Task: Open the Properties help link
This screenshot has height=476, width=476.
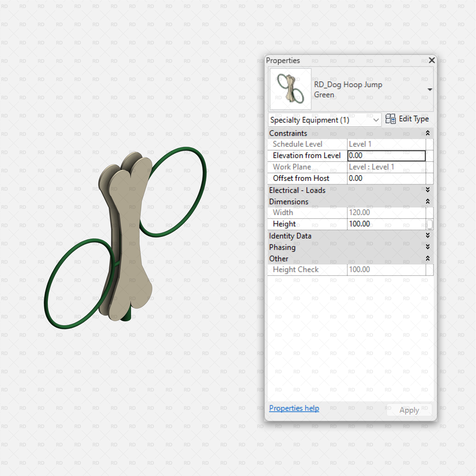Action: [294, 408]
